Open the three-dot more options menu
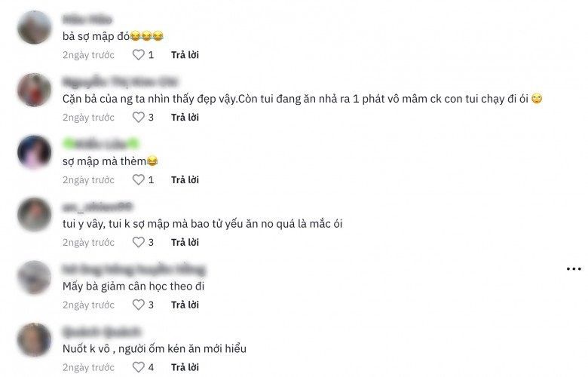Image resolution: width=588 pixels, height=377 pixels. click(574, 269)
